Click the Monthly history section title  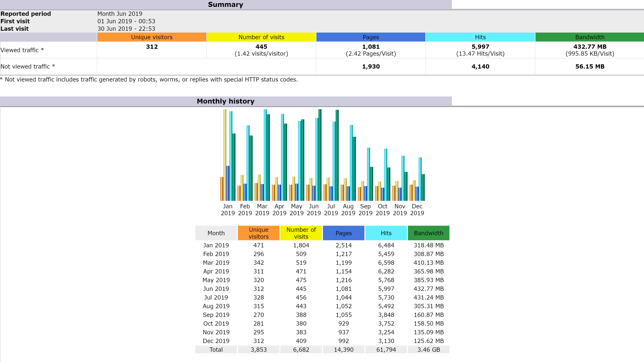point(226,101)
